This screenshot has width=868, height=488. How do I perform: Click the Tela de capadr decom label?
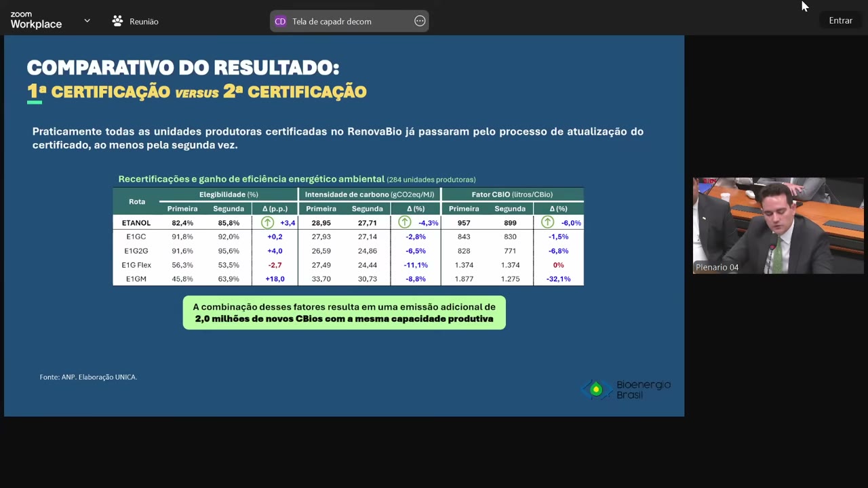coord(332,22)
